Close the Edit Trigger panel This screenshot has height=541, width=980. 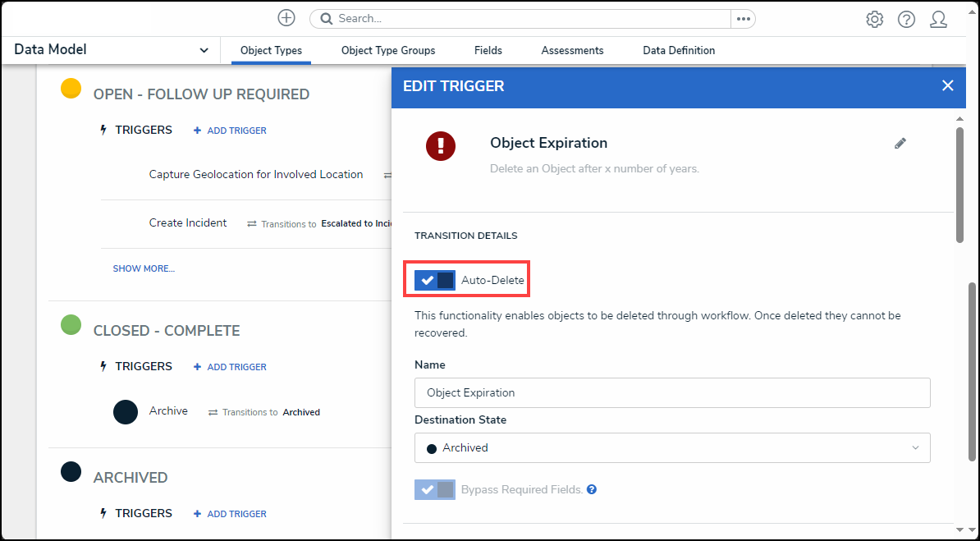tap(947, 86)
